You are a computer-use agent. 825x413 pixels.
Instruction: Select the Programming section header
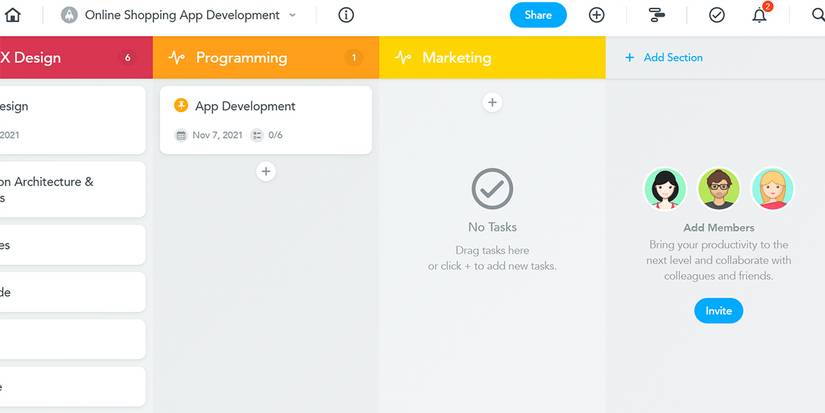pos(266,57)
